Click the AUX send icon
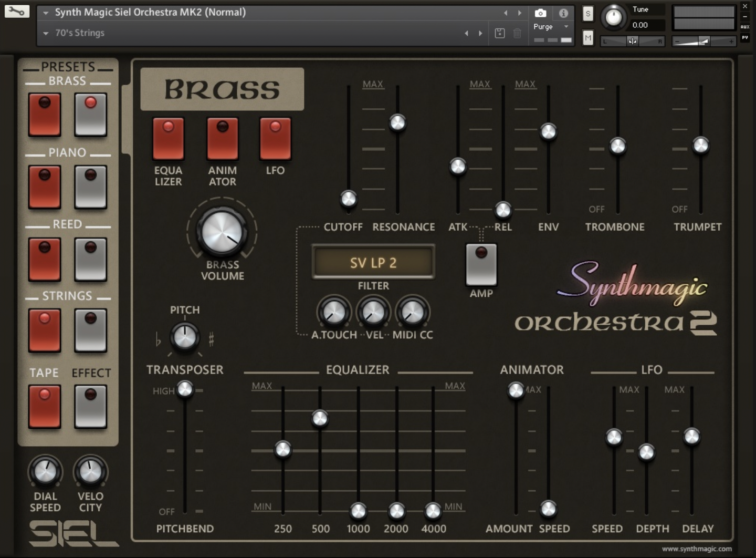756x558 pixels. (x=745, y=26)
